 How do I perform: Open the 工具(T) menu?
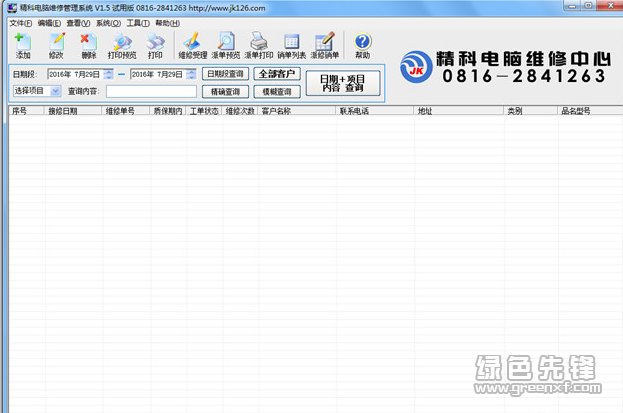point(138,23)
